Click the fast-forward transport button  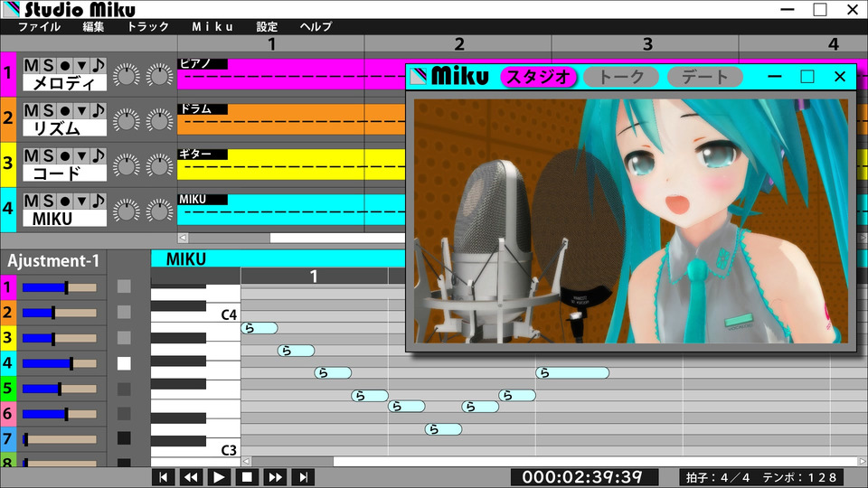click(275, 477)
